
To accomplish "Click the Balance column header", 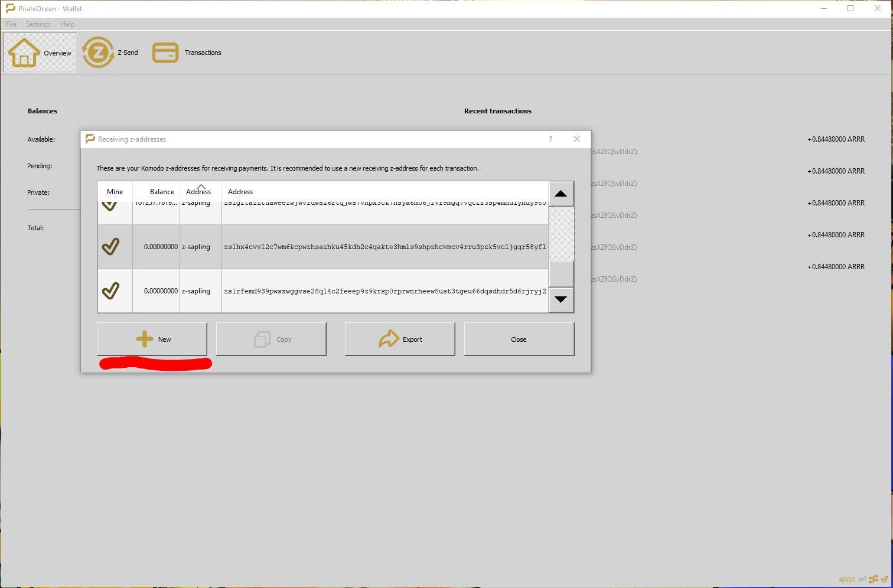I will 157,192.
